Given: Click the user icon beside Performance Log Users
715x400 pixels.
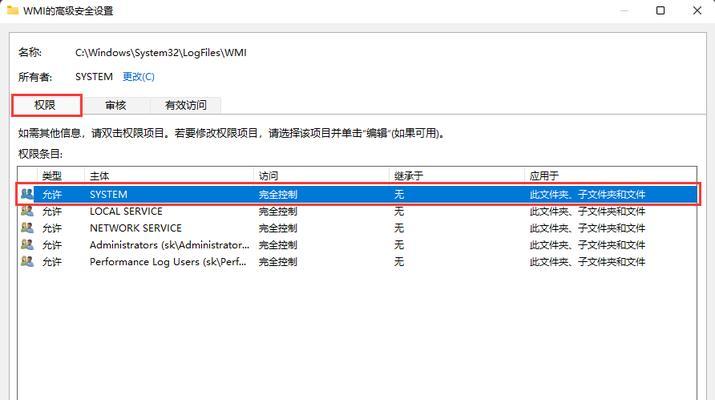Looking at the screenshot, I should [x=27, y=262].
